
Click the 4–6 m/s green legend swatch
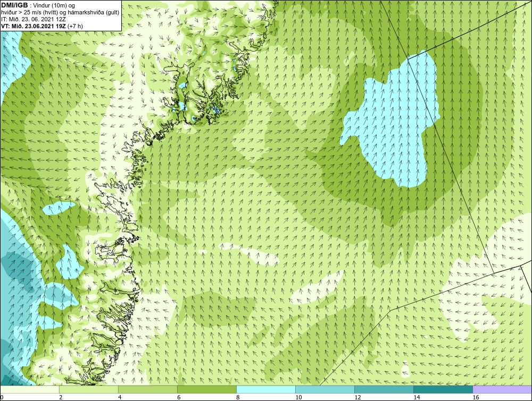(147, 389)
